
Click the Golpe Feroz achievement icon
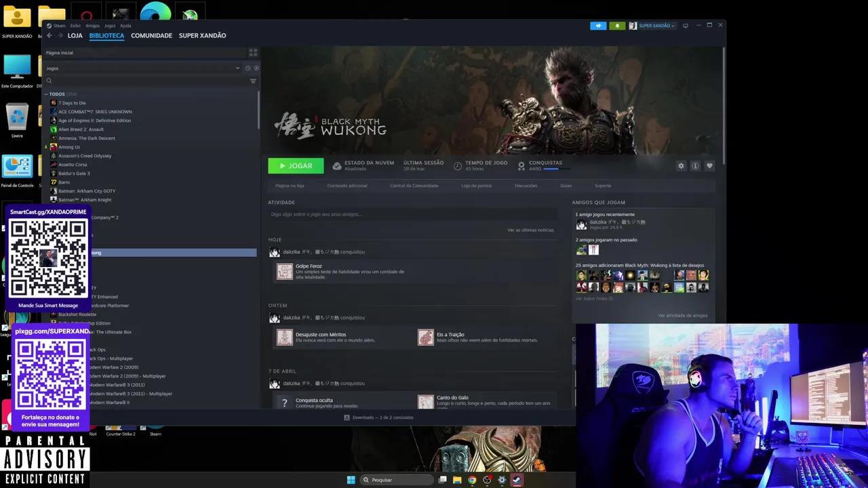click(285, 272)
